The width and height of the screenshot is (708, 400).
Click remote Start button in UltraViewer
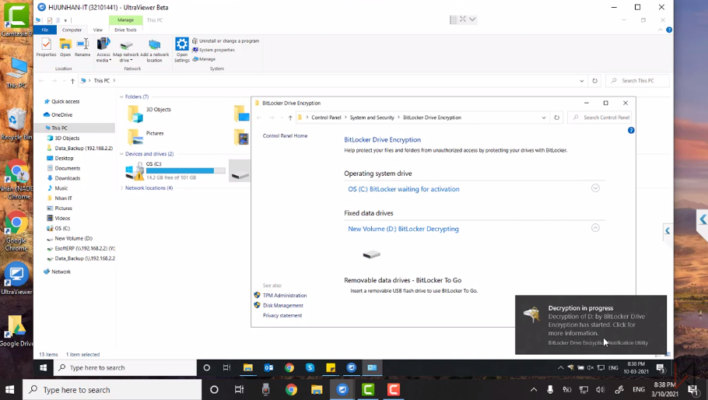(x=43, y=367)
